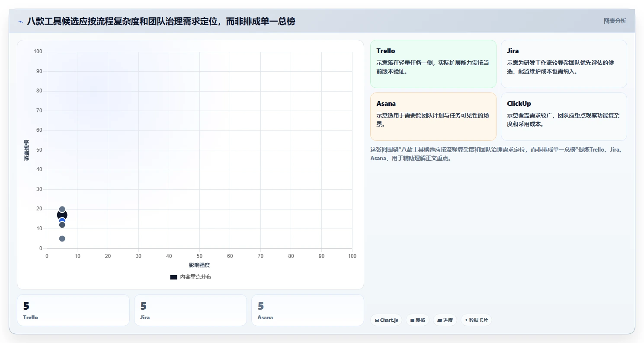This screenshot has height=343, width=644.
Task: Click the 数据卡片 sparkle icon
Action: point(466,321)
